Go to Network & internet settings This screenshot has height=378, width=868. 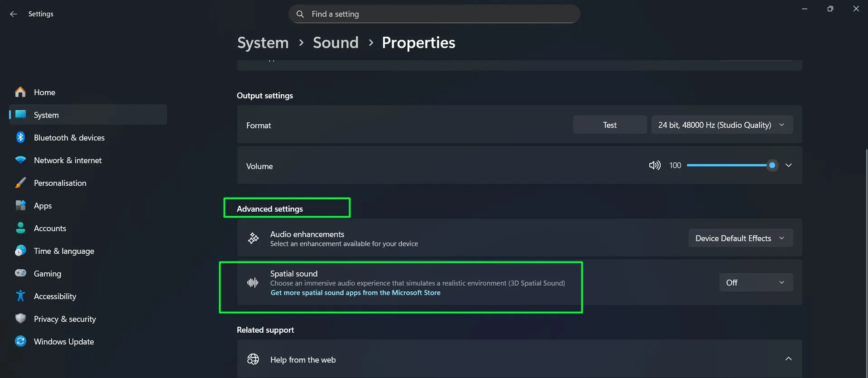point(88,160)
